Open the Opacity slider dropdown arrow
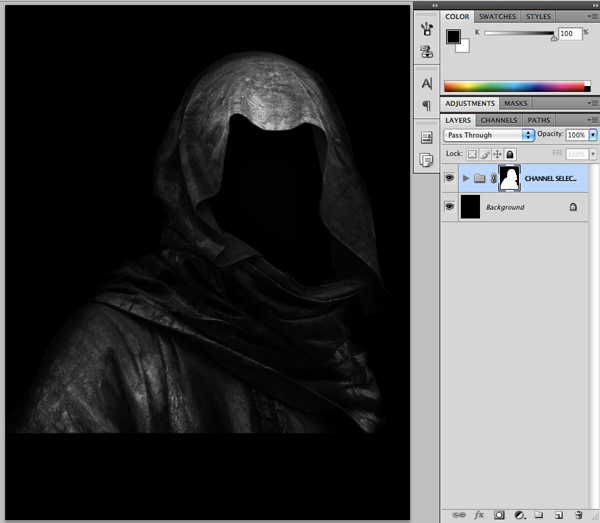 pos(593,135)
